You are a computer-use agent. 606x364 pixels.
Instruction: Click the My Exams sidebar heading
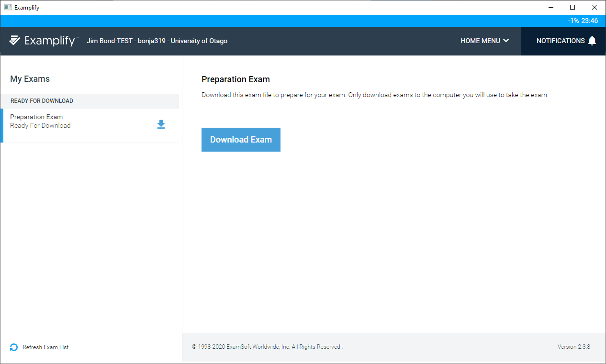(x=30, y=79)
